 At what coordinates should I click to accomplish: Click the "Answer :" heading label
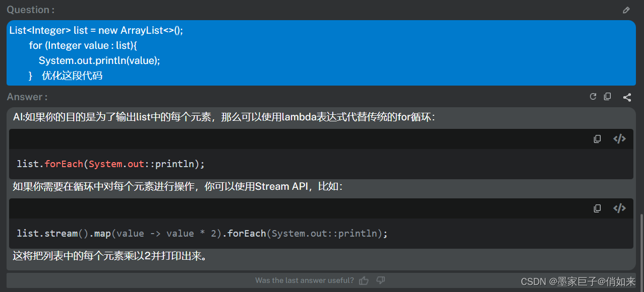click(x=27, y=97)
